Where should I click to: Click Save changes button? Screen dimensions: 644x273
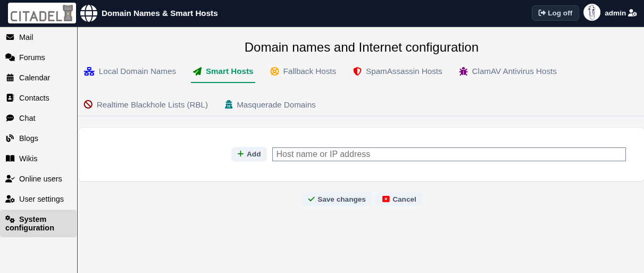[337, 200]
